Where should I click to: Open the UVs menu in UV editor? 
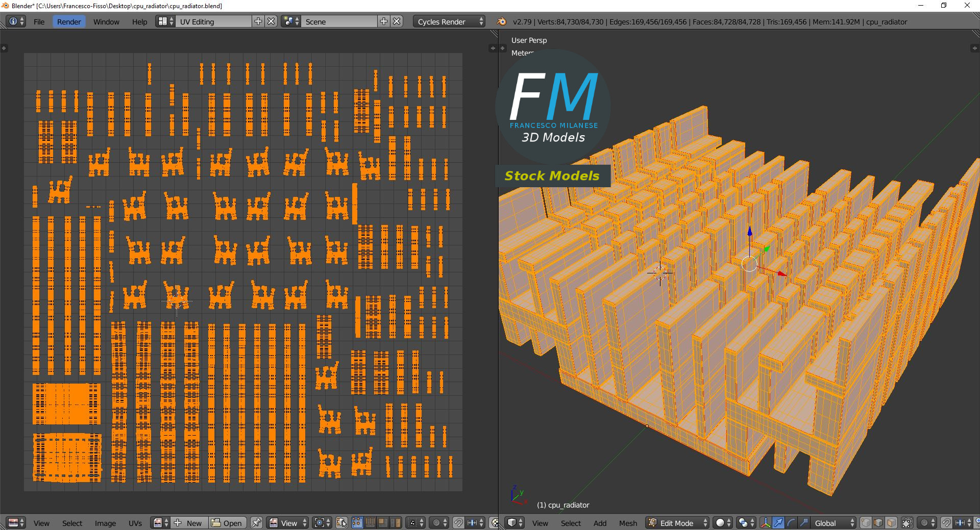(135, 523)
